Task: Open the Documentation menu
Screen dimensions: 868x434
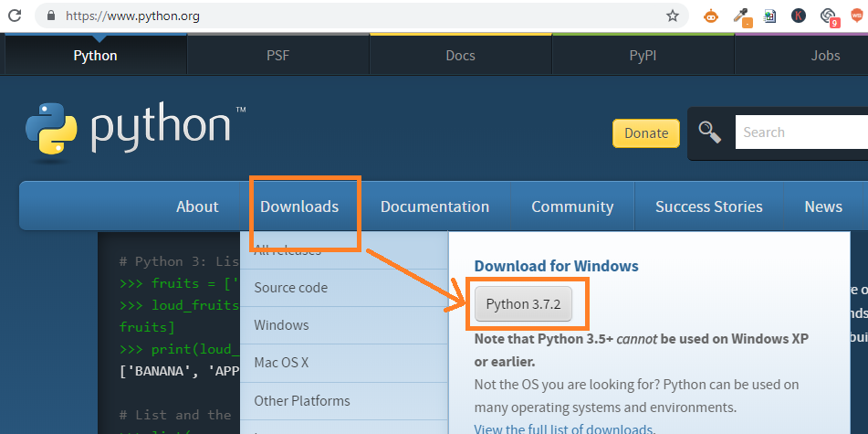Action: pyautogui.click(x=434, y=206)
